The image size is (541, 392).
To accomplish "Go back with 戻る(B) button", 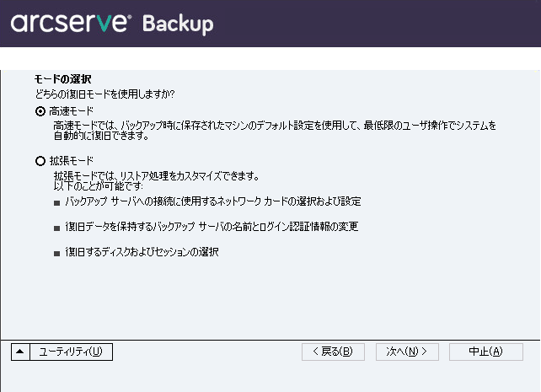I will [x=333, y=352].
